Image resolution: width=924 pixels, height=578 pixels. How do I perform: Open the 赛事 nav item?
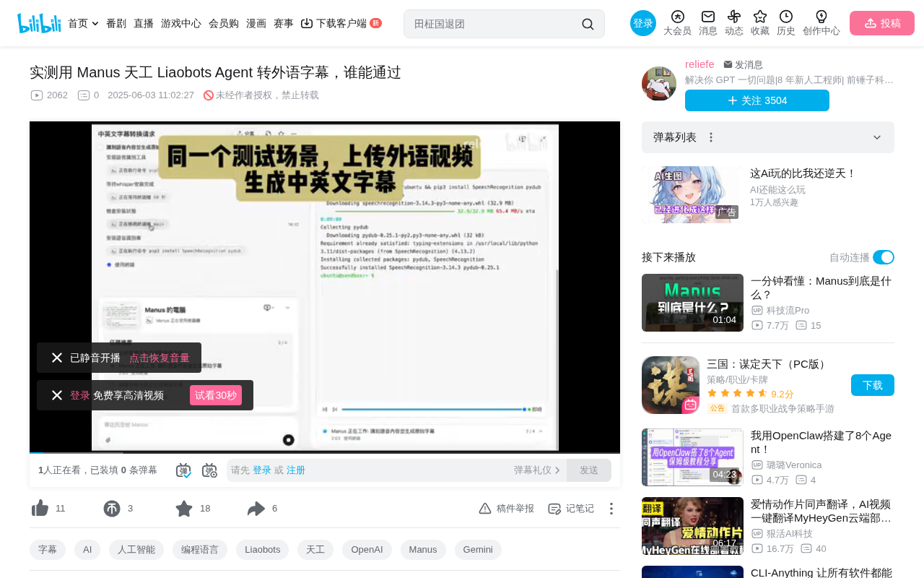click(284, 23)
